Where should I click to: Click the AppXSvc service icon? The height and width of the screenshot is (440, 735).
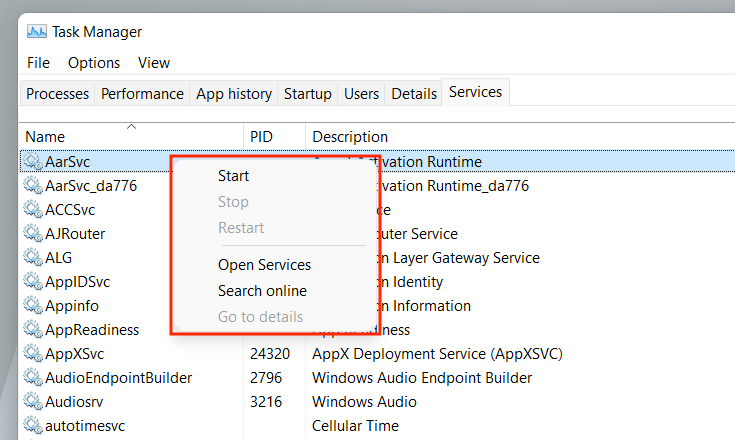[34, 354]
